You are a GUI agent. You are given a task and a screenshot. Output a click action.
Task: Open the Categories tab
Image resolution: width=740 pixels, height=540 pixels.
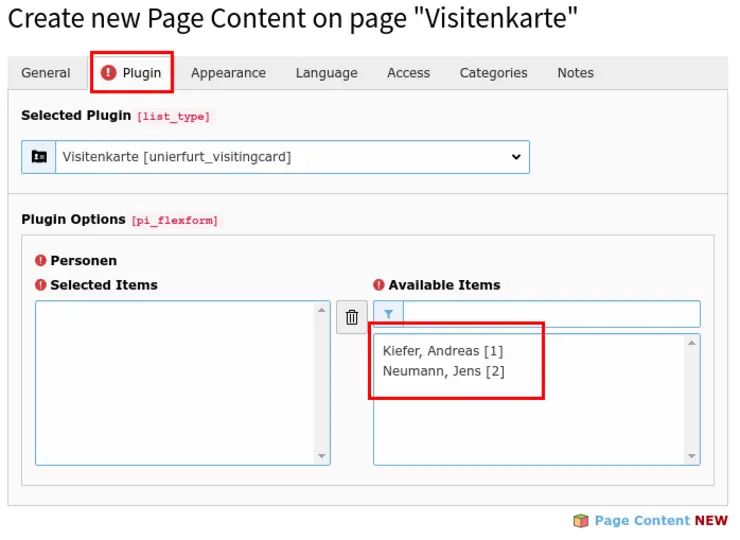click(x=493, y=73)
